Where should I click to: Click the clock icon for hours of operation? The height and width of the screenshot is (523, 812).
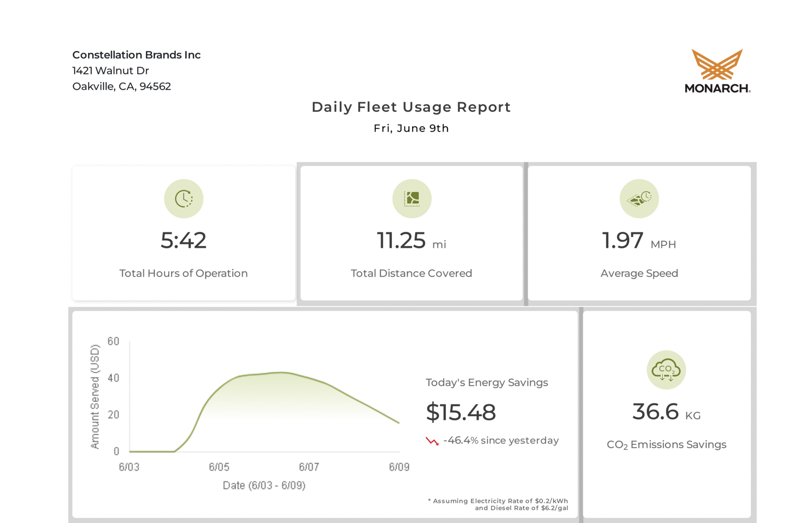coord(183,199)
